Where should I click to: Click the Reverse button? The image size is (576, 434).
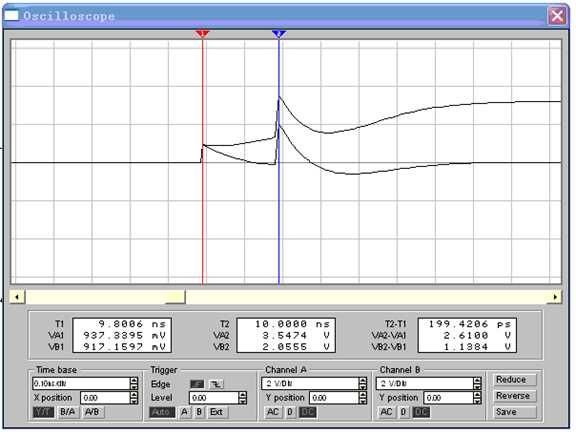point(514,396)
